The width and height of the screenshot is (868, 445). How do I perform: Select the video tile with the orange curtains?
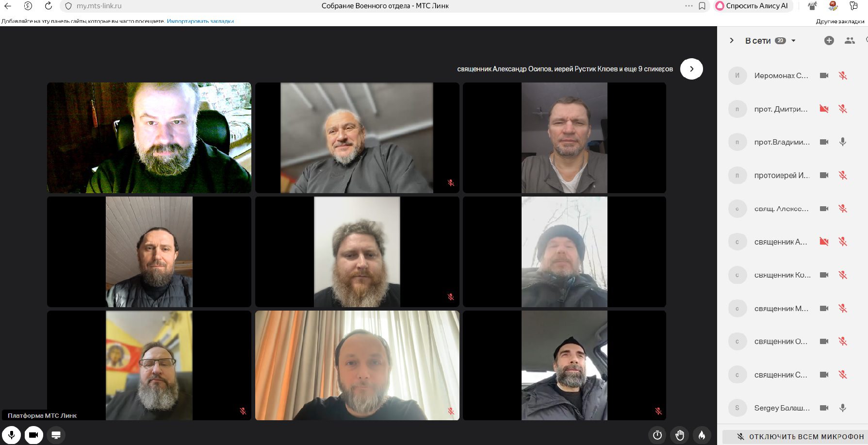(357, 365)
